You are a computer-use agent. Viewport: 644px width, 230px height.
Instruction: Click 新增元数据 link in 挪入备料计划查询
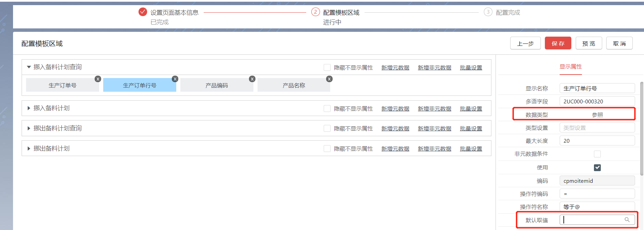[395, 68]
